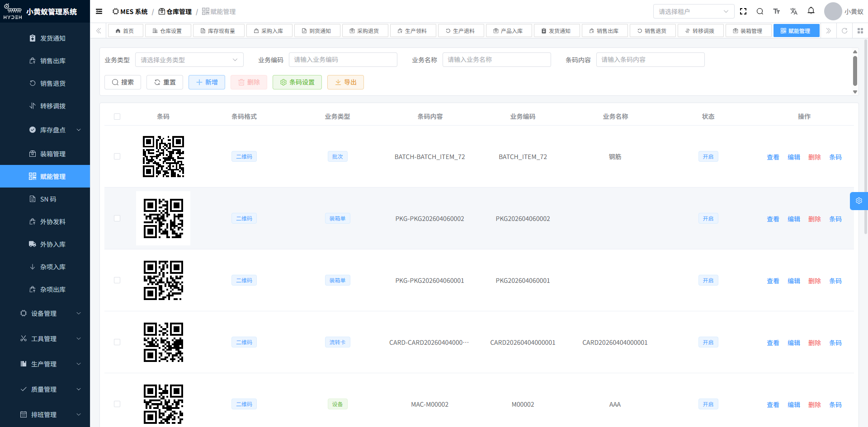
Task: Open 转移调拨 in the sidebar
Action: tap(45, 106)
